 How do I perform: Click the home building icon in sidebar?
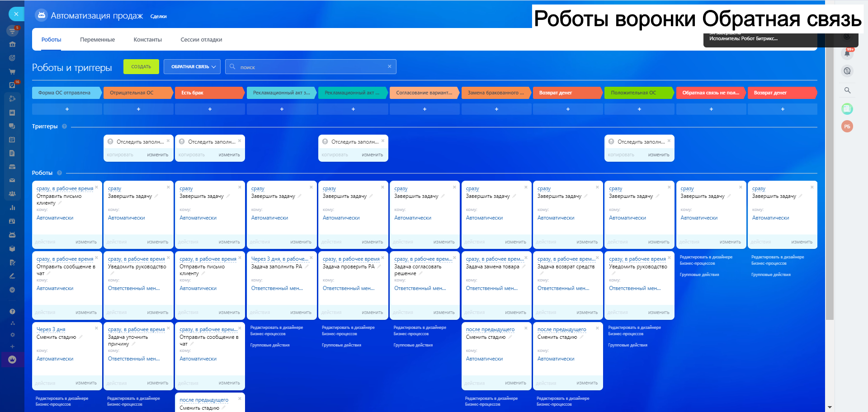point(12,44)
